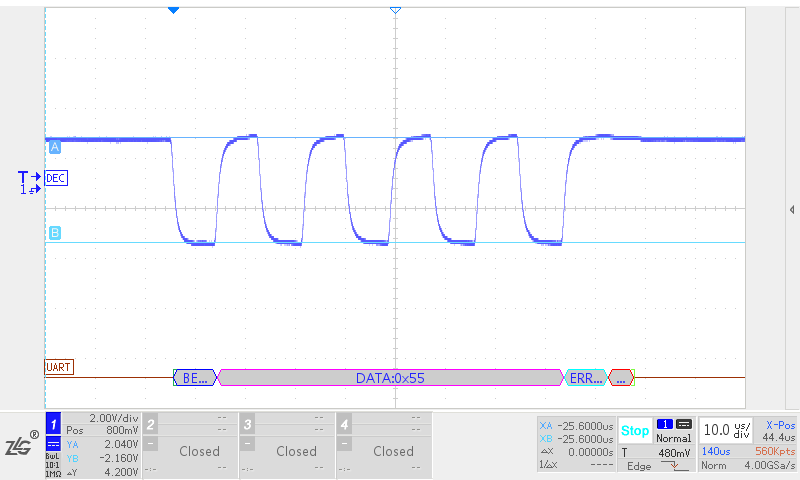
Task: Open the UART decode bus label
Action: (59, 367)
